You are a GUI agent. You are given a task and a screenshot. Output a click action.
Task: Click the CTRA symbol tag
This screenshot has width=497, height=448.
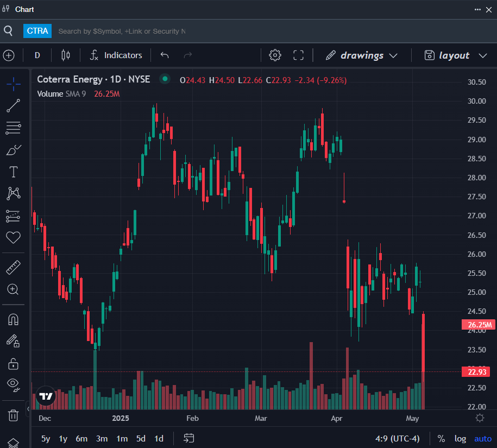(37, 31)
